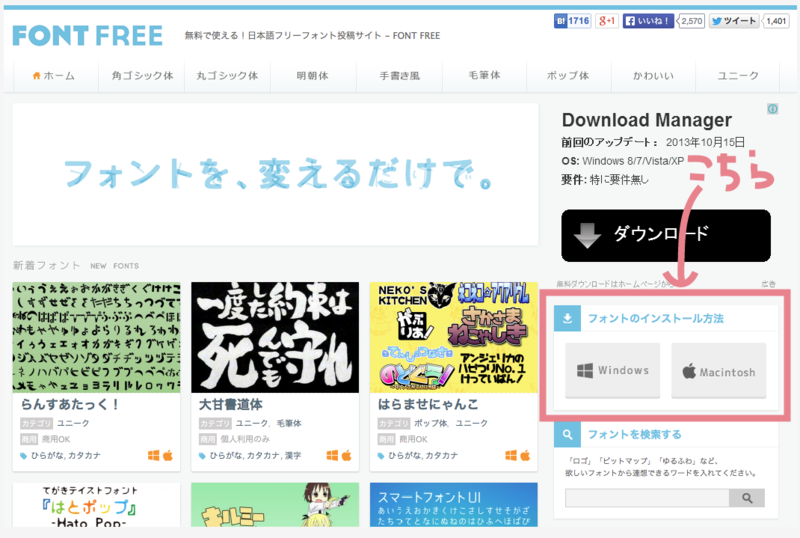Click the フォントを検索する heading
The height and width of the screenshot is (538, 800).
click(635, 434)
